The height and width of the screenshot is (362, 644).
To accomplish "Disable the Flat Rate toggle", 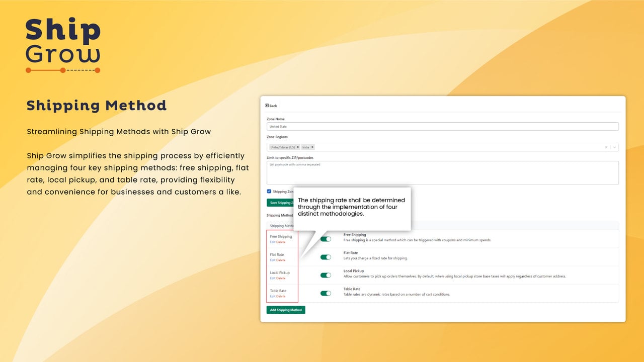I will coord(326,257).
